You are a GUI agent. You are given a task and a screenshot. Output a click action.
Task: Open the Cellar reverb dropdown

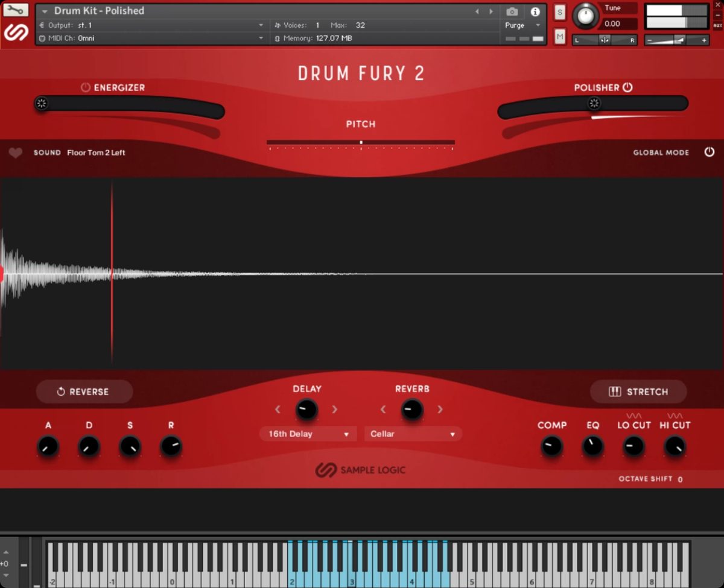(x=413, y=434)
